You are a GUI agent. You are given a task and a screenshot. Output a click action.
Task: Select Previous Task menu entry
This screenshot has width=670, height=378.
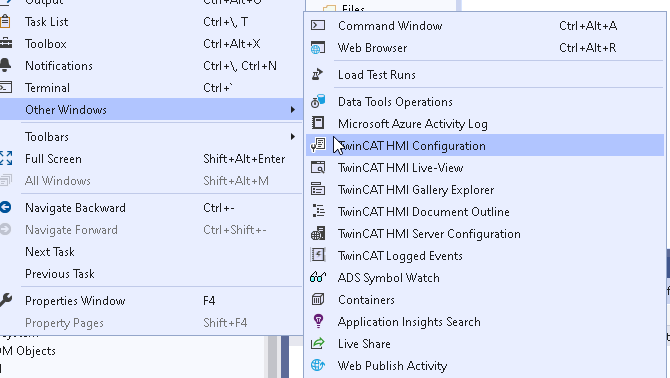150,274
